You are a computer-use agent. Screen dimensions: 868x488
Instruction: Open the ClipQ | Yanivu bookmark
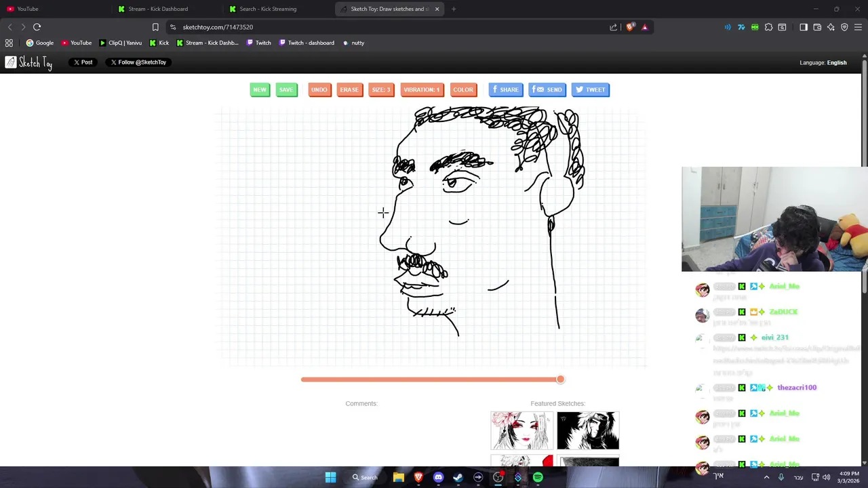(121, 43)
